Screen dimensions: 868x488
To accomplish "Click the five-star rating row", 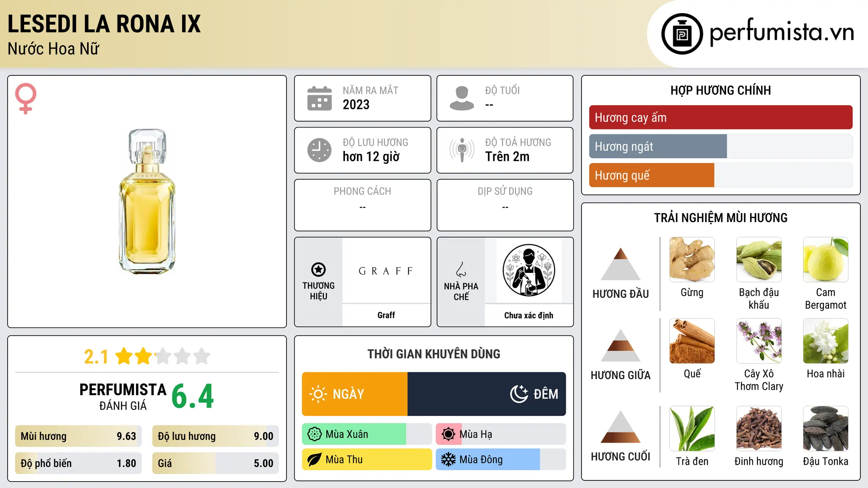I will (x=162, y=356).
